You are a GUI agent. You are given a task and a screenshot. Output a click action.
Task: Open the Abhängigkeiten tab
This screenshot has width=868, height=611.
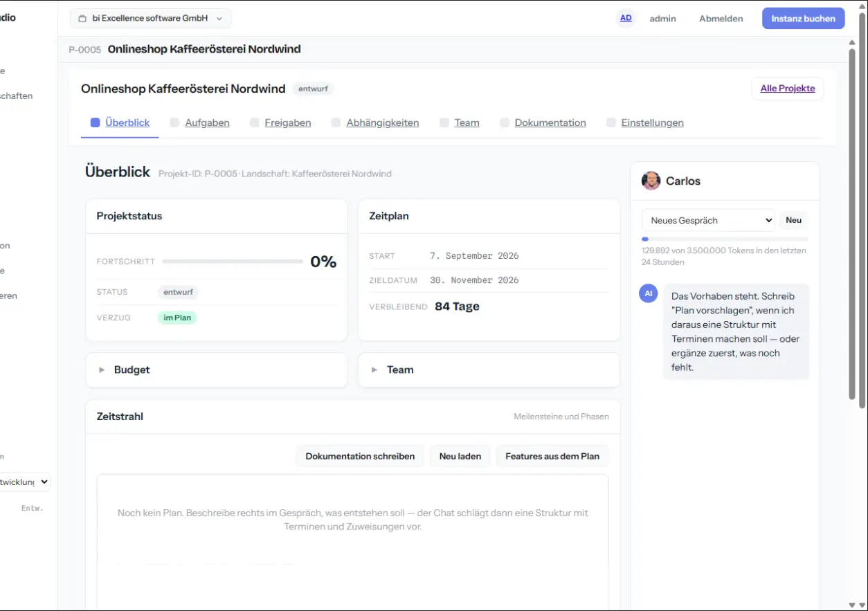pos(382,122)
